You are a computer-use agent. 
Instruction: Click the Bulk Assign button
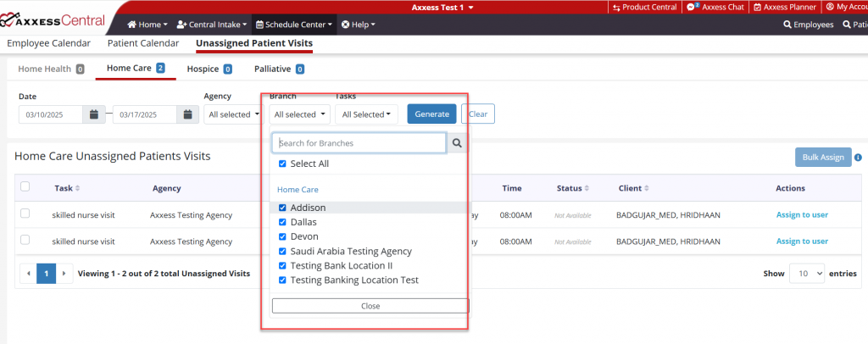point(823,157)
